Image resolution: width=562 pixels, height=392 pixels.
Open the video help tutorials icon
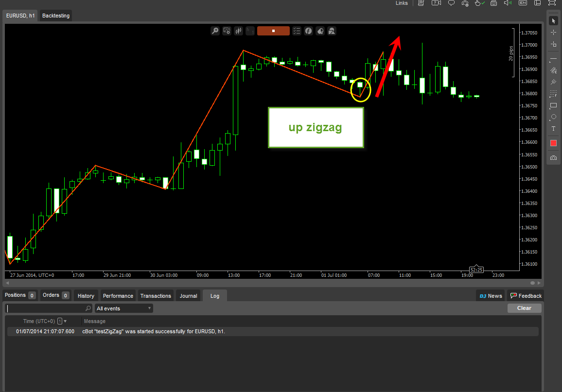(436, 3)
